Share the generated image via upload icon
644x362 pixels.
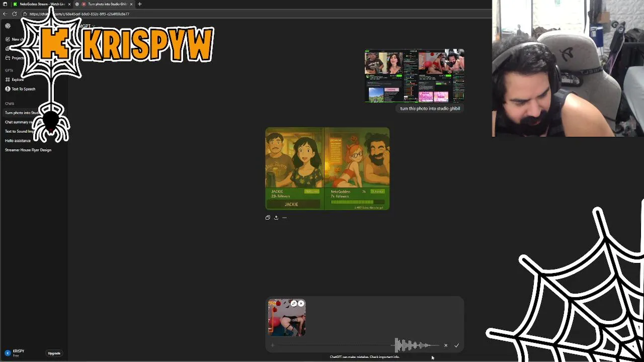[276, 218]
